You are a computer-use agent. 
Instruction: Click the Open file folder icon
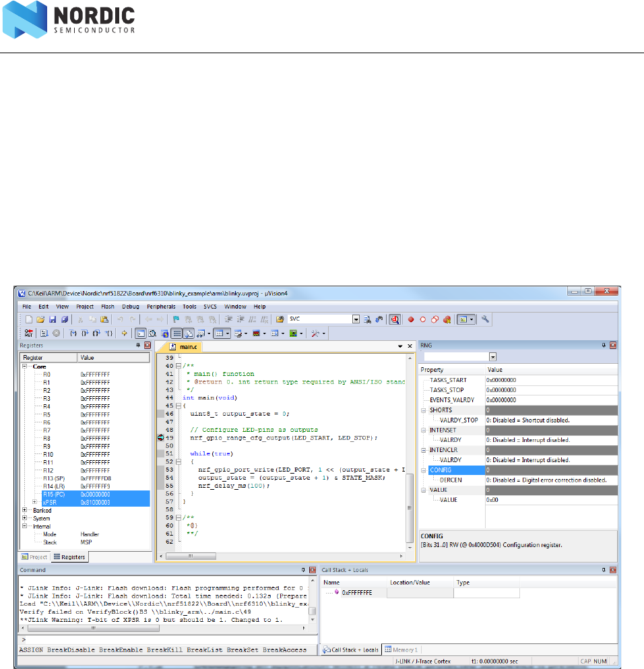coord(40,319)
